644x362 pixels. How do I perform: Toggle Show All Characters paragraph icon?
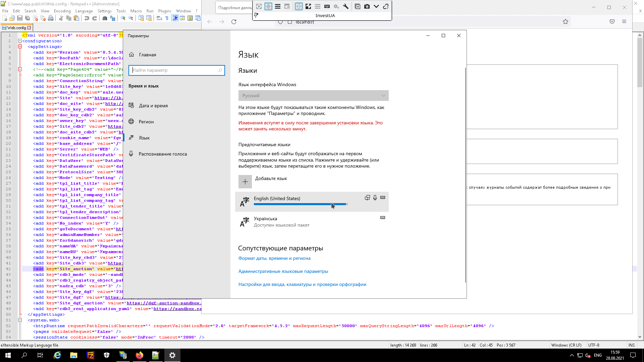tap(167, 18)
